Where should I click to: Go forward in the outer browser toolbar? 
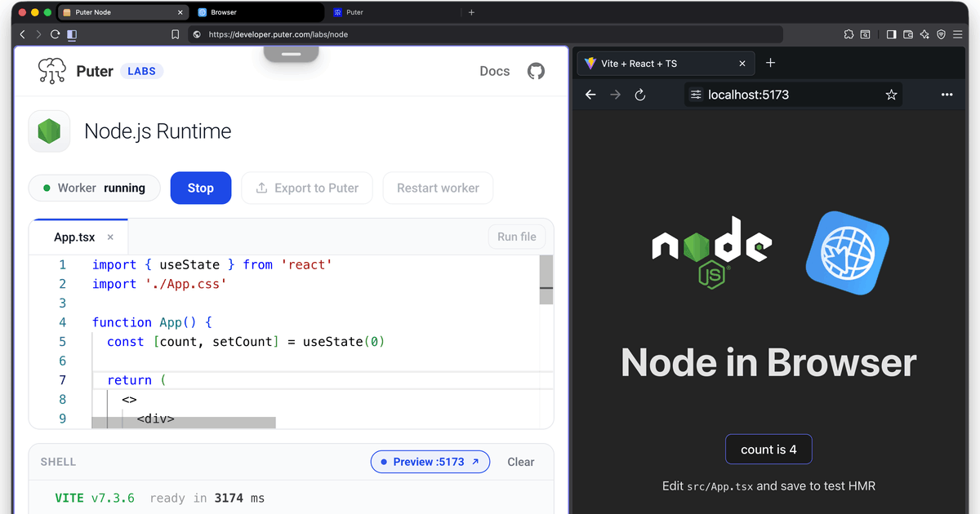pyautogui.click(x=38, y=34)
